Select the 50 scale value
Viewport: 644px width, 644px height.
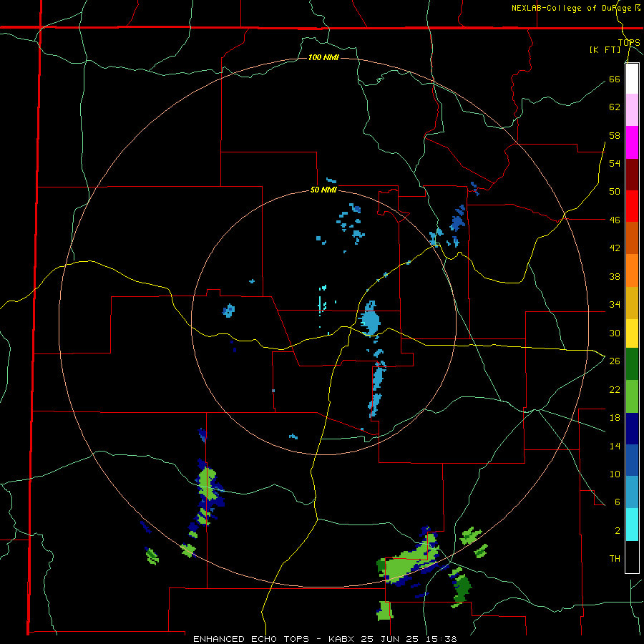pos(615,192)
